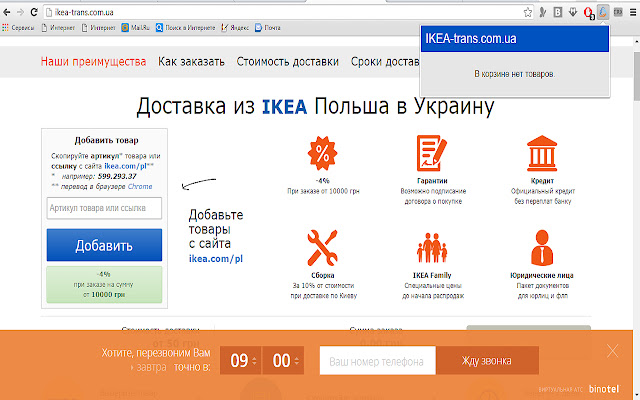Click the Сборка tools icon

point(322,248)
